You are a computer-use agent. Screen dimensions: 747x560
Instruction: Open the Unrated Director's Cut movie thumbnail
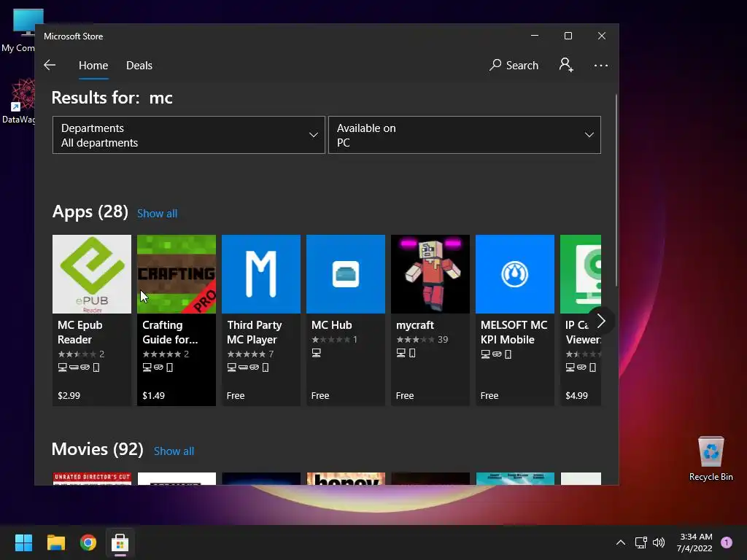pyautogui.click(x=91, y=478)
